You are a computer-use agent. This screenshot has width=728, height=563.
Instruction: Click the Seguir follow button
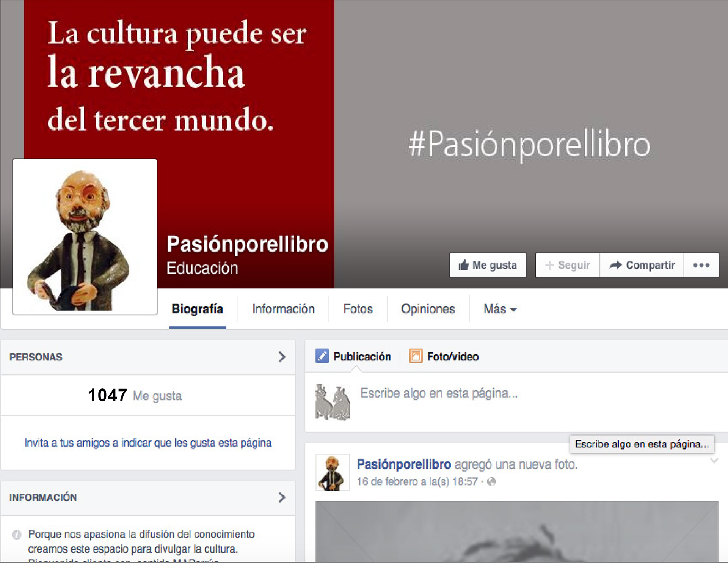[568, 265]
